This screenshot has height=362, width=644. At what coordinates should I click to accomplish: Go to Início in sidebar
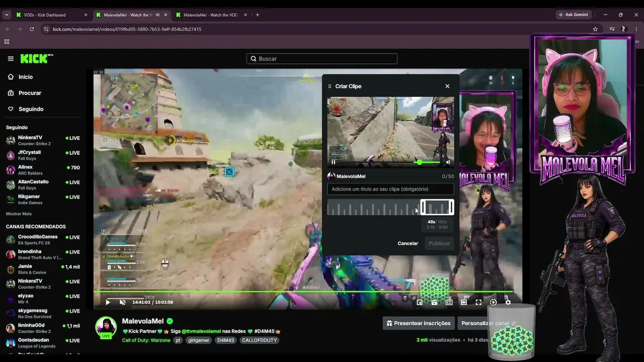[x=26, y=77]
